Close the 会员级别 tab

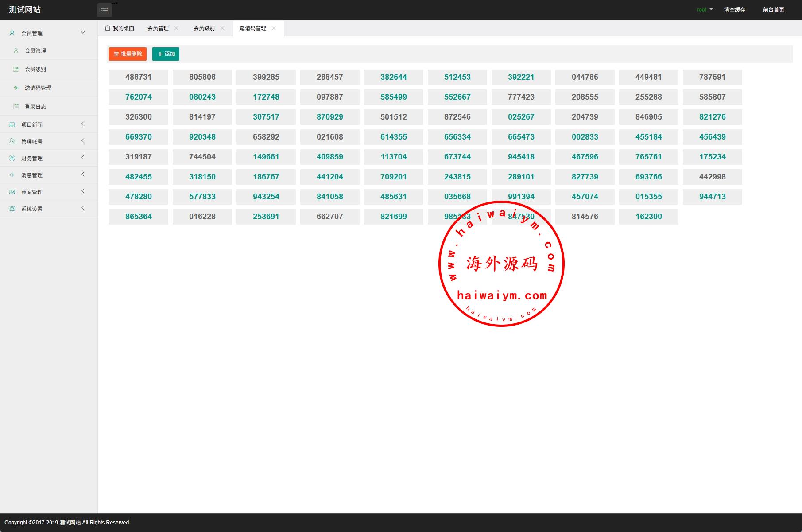click(222, 28)
